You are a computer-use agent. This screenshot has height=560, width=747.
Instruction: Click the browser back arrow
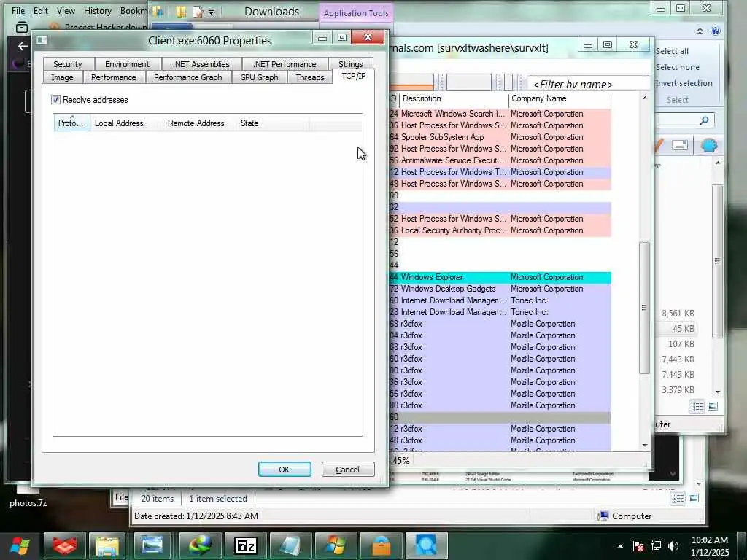(23, 46)
